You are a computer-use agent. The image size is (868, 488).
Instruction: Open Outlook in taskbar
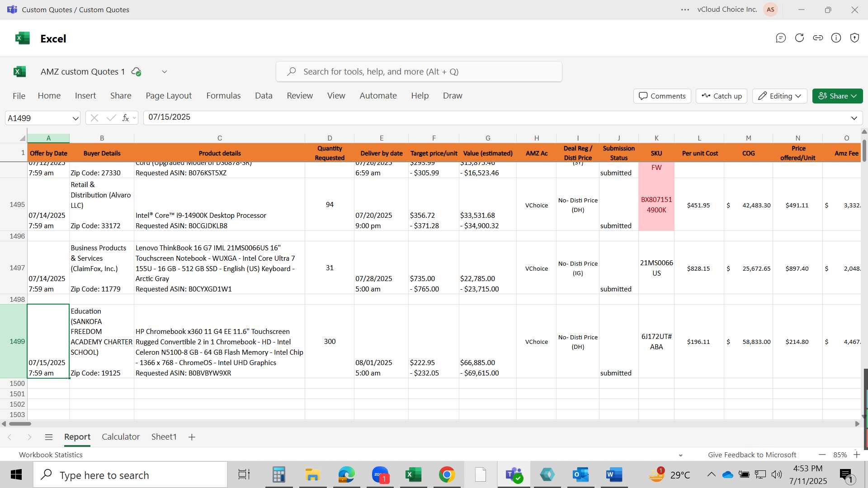[x=580, y=475]
